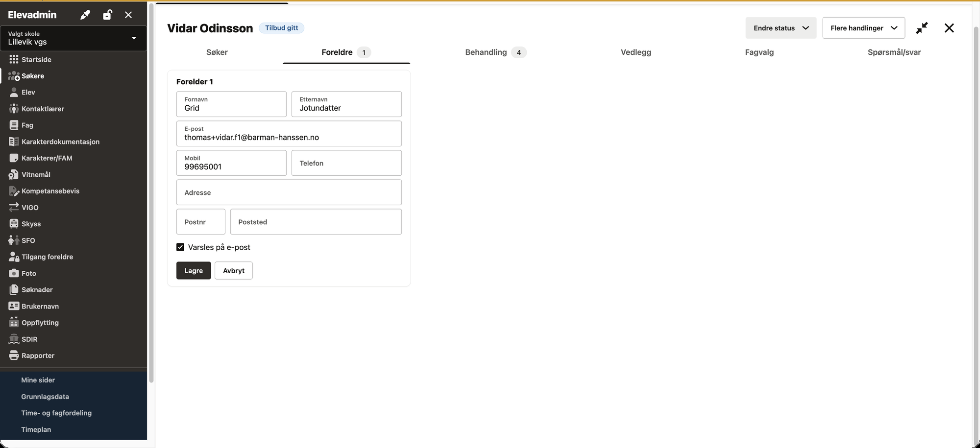980x448 pixels.
Task: Click the Kontaktlærer icon
Action: point(14,109)
